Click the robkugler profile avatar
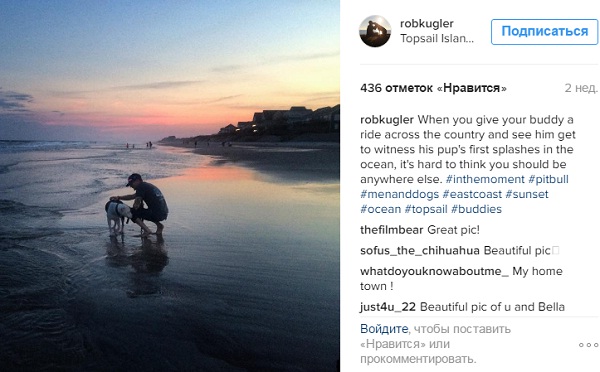Viewport: 600px width, 372px height. (375, 31)
